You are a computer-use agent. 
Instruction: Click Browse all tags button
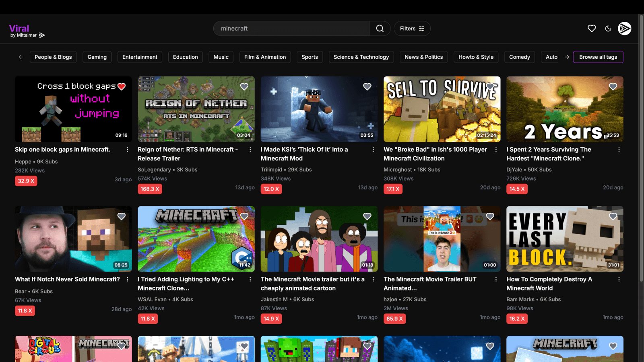tap(598, 57)
